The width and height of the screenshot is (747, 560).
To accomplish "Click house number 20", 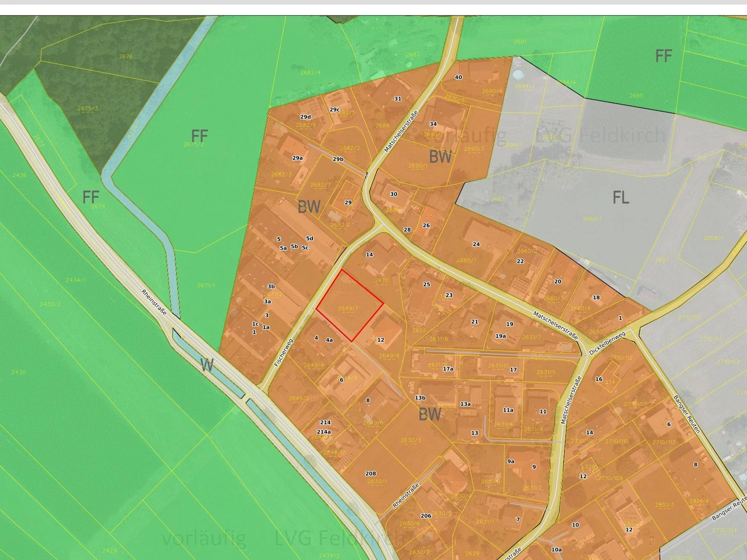I will [x=558, y=282].
